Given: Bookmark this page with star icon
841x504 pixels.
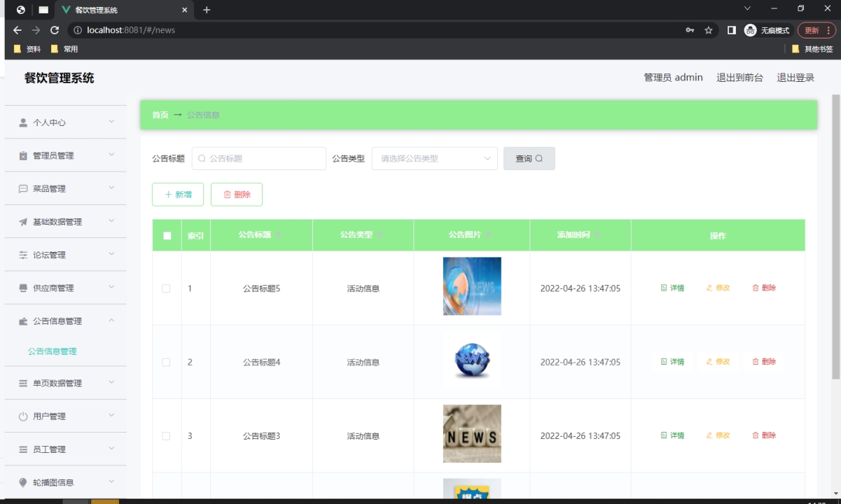Looking at the screenshot, I should point(709,30).
